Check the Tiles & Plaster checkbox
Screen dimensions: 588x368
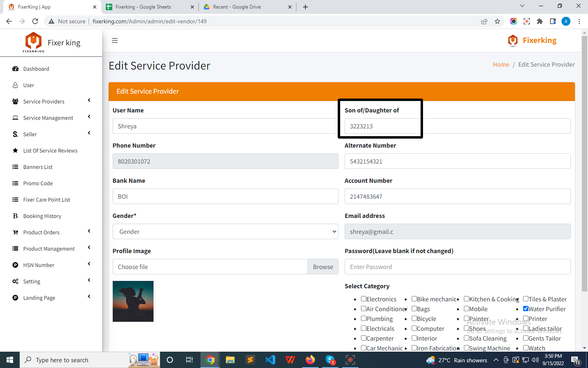click(526, 299)
